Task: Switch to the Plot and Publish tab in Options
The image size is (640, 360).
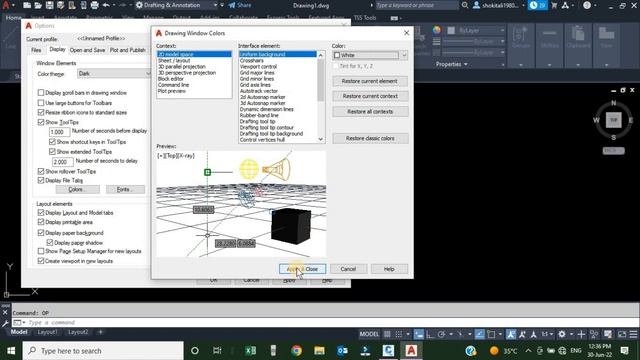Action: coord(128,50)
